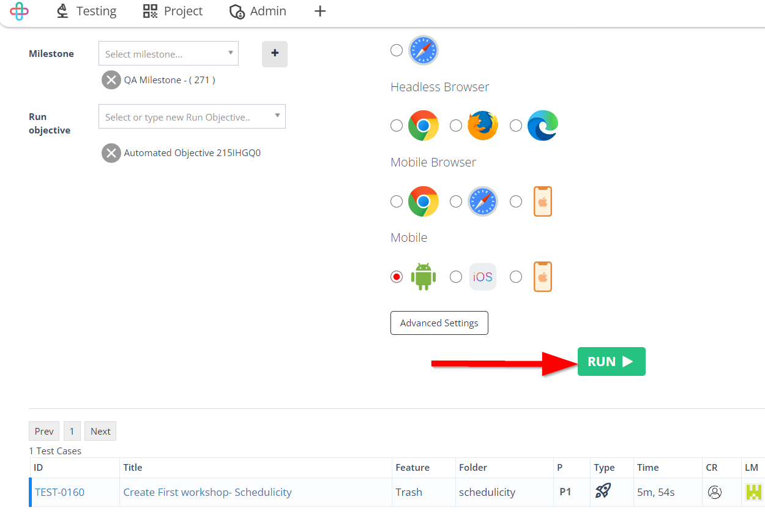The image size is (765, 532).
Task: Click the Headless Firefox browser icon
Action: coord(482,126)
